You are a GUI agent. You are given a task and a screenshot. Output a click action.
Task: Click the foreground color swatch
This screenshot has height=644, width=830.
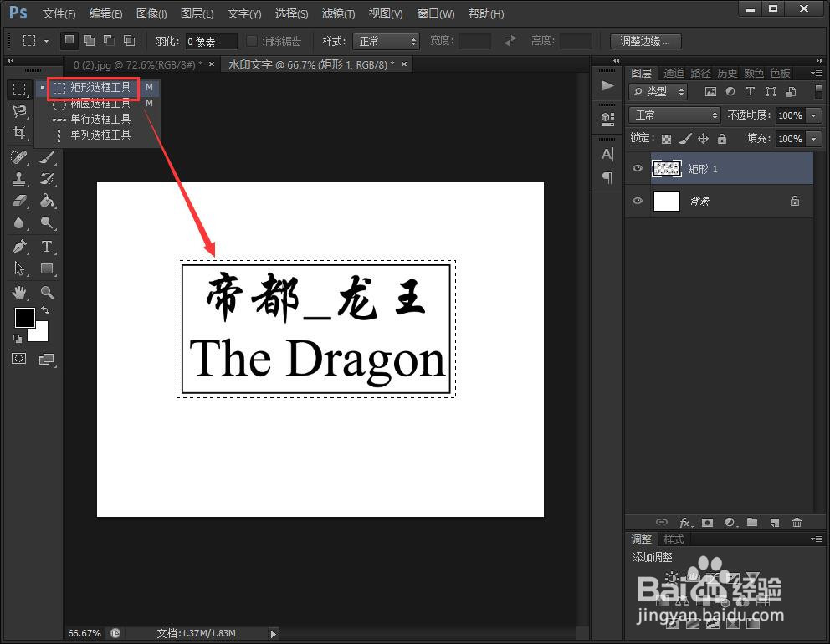[24, 318]
